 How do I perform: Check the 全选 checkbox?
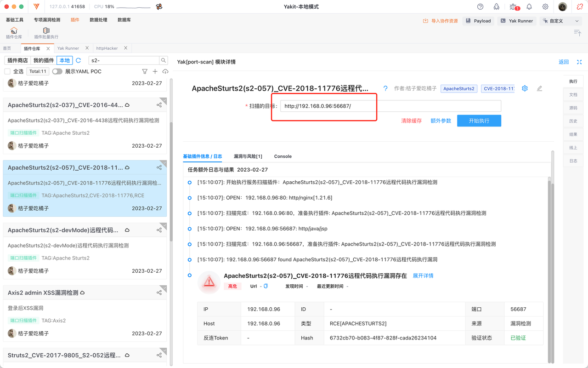(7, 71)
